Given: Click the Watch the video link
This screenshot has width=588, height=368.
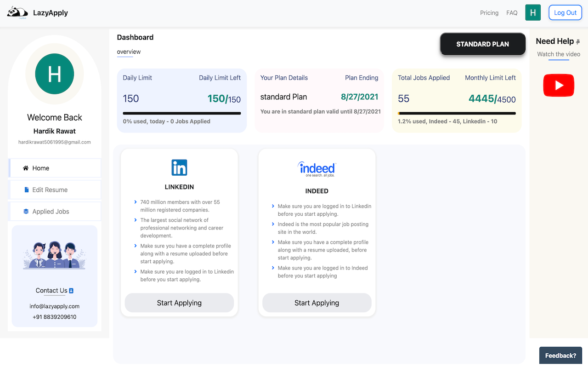Looking at the screenshot, I should [x=558, y=54].
